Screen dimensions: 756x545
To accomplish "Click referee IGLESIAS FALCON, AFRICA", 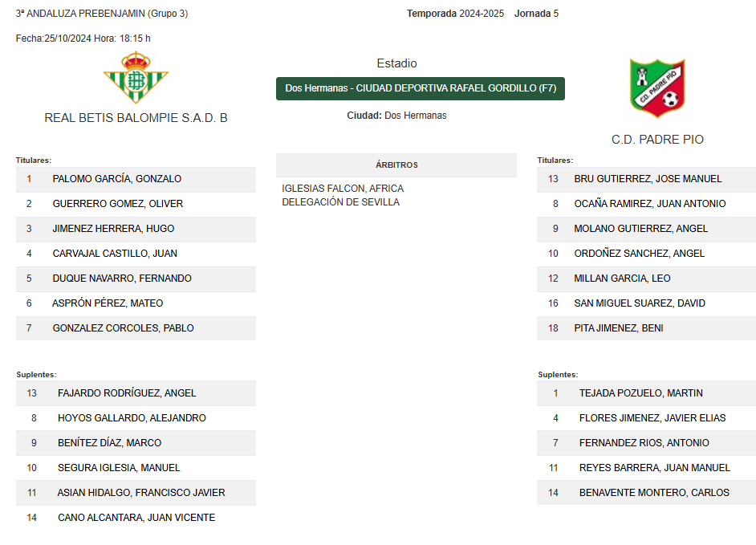I will click(x=343, y=189).
